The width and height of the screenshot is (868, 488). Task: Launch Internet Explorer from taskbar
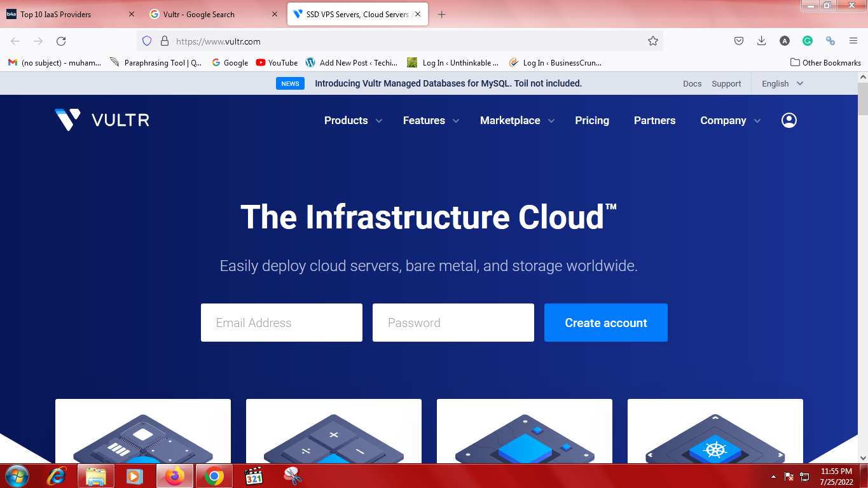pos(57,476)
